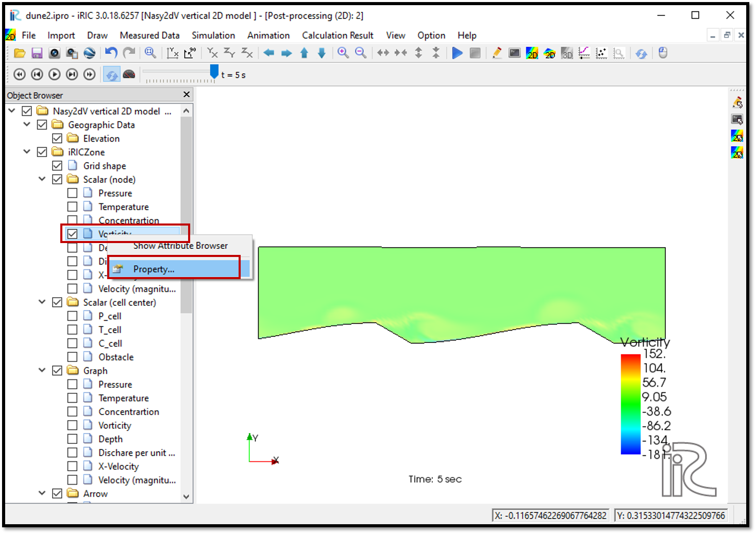Check the Obstacle checkbox
The height and width of the screenshot is (534, 756).
72,357
